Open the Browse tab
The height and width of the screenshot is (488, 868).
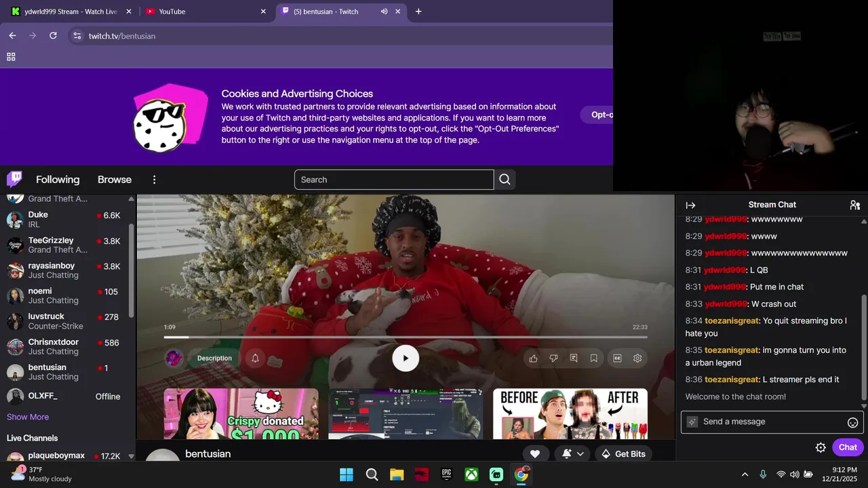coord(115,180)
